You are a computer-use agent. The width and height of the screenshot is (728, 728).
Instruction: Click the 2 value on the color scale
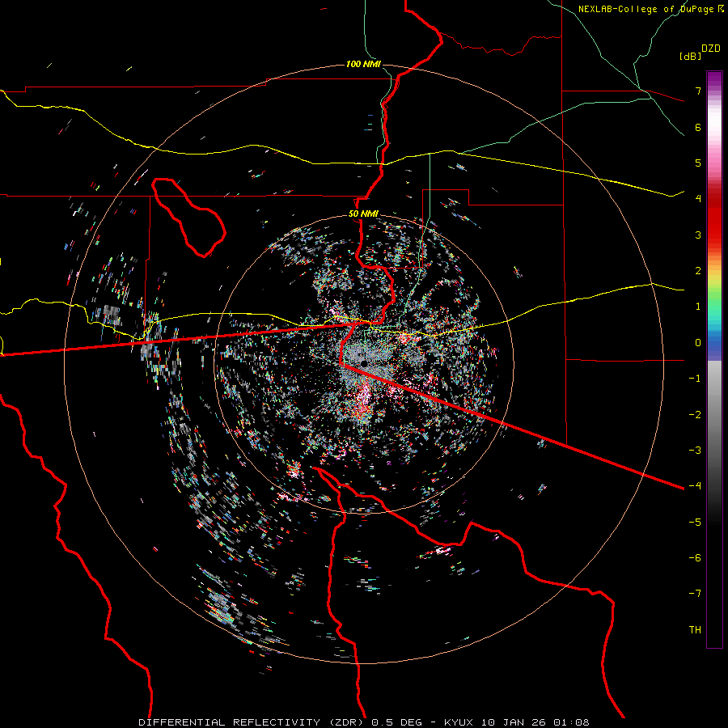(698, 271)
